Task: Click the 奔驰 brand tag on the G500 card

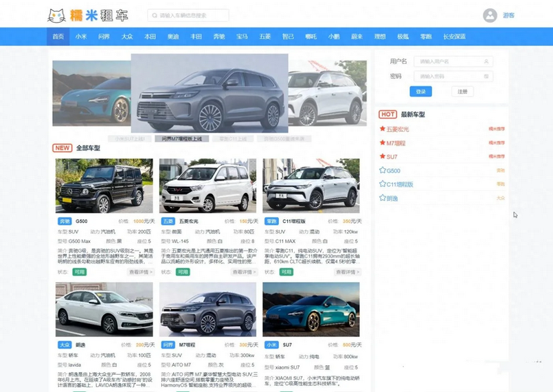Action: point(65,221)
